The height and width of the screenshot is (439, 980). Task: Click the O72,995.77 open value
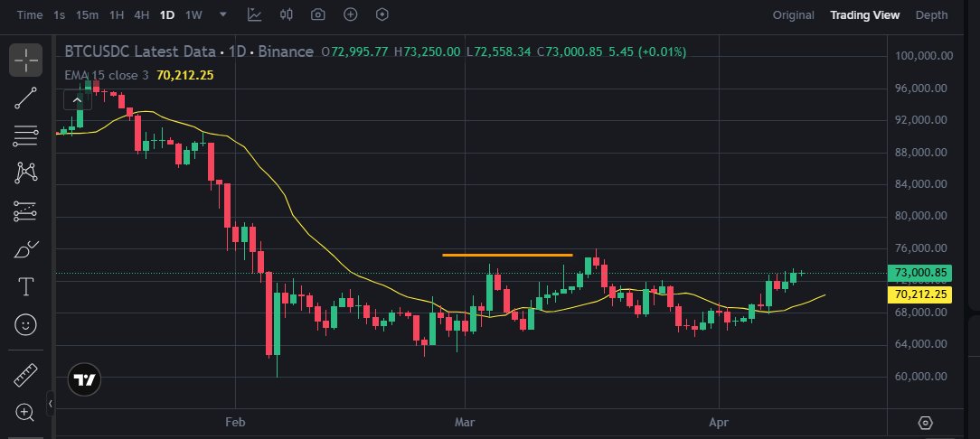(x=355, y=51)
